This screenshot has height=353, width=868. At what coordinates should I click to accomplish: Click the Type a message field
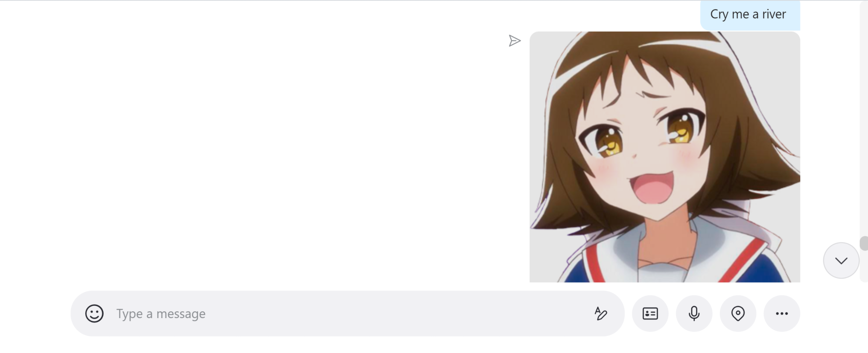tap(347, 313)
